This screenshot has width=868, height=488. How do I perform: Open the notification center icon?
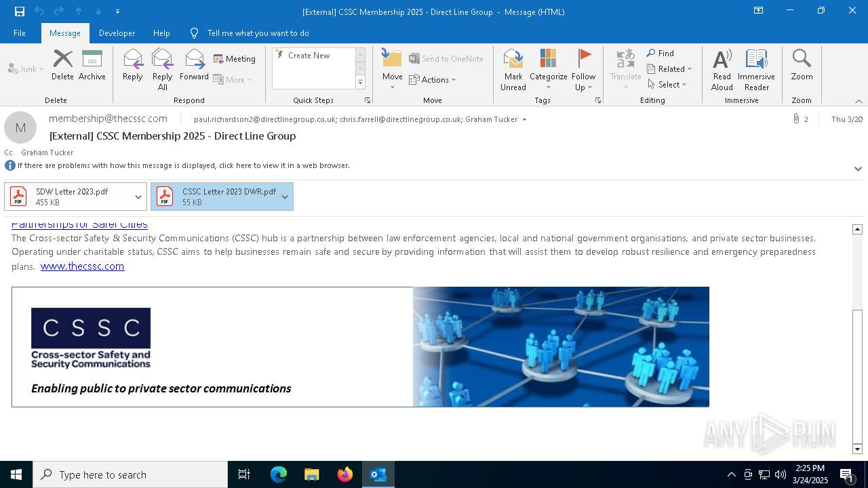click(846, 474)
